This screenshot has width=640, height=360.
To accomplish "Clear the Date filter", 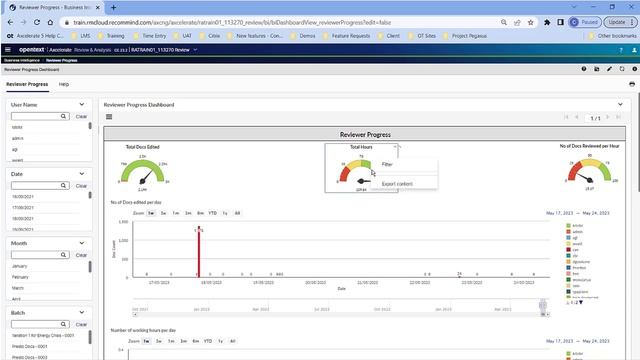I will tap(81, 186).
